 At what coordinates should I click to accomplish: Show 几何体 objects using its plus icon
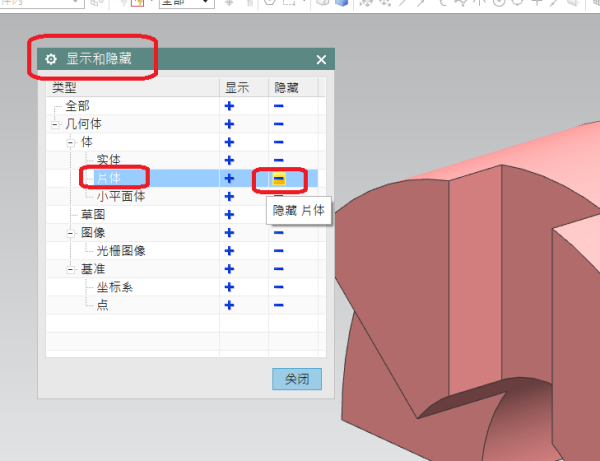coord(229,124)
